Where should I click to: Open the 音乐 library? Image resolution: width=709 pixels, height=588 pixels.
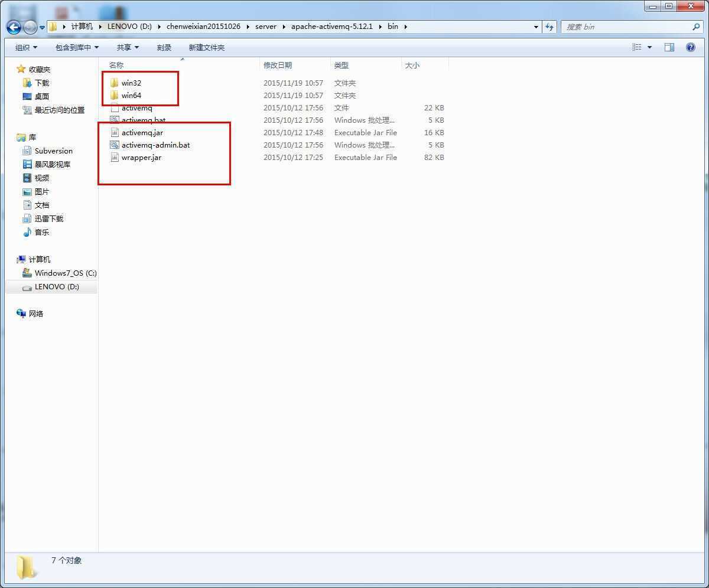click(41, 232)
